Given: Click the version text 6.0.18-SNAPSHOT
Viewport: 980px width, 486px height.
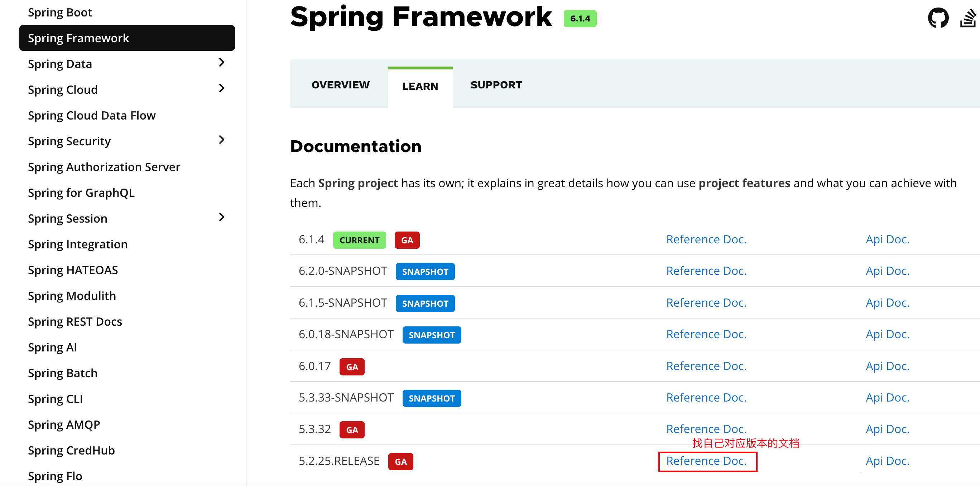Looking at the screenshot, I should tap(346, 334).
